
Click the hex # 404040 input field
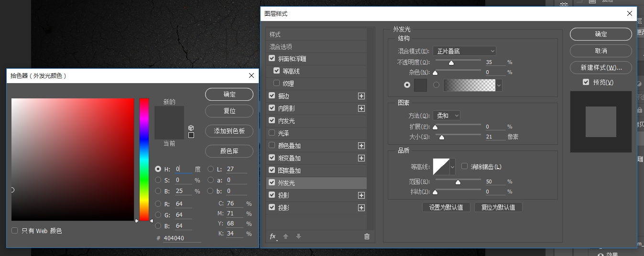click(182, 238)
